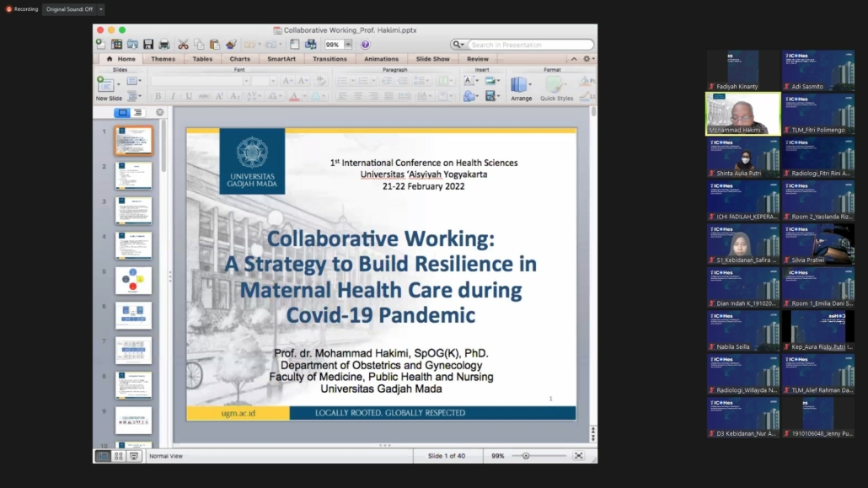Viewport: 868px width, 488px height.
Task: Clear formatting with the eraser icon
Action: [x=320, y=81]
